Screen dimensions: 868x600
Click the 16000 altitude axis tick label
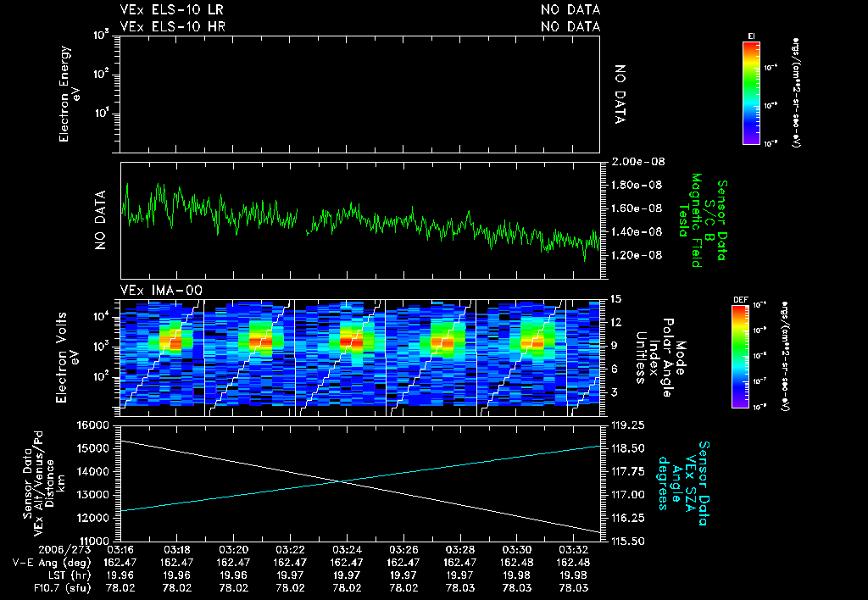pos(93,425)
